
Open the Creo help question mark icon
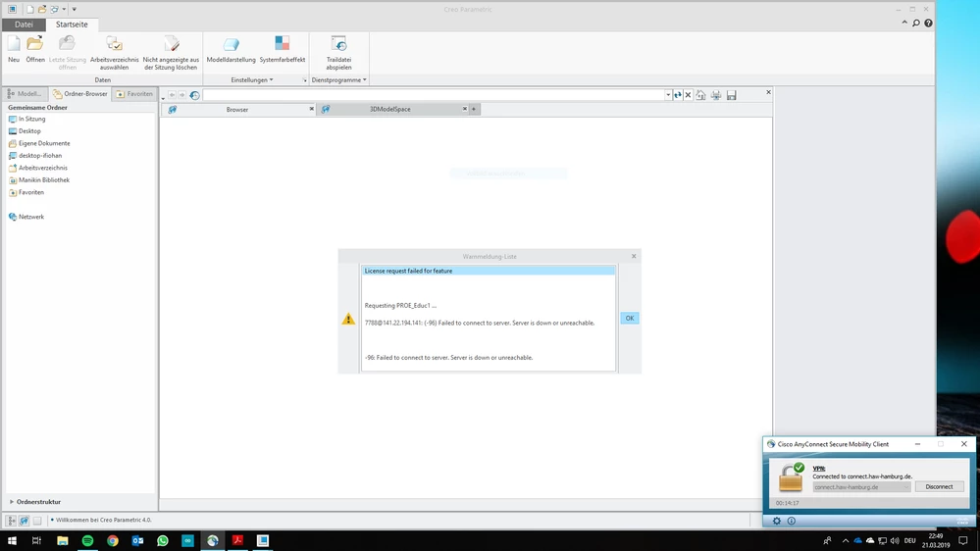click(x=928, y=24)
